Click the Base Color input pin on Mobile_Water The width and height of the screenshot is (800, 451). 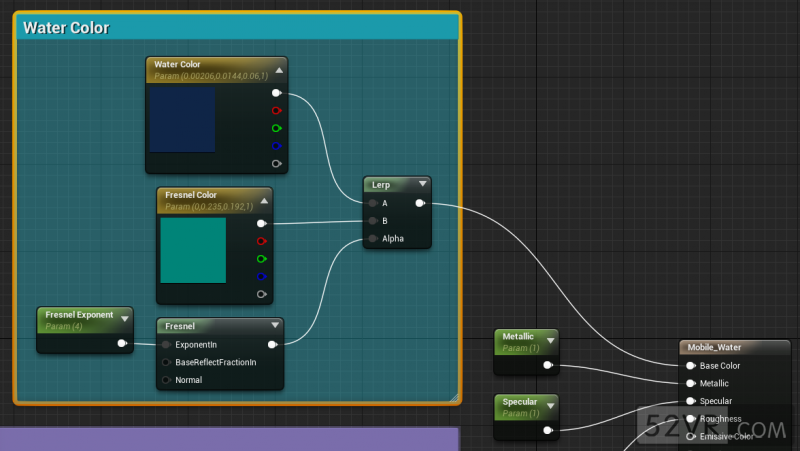690,366
